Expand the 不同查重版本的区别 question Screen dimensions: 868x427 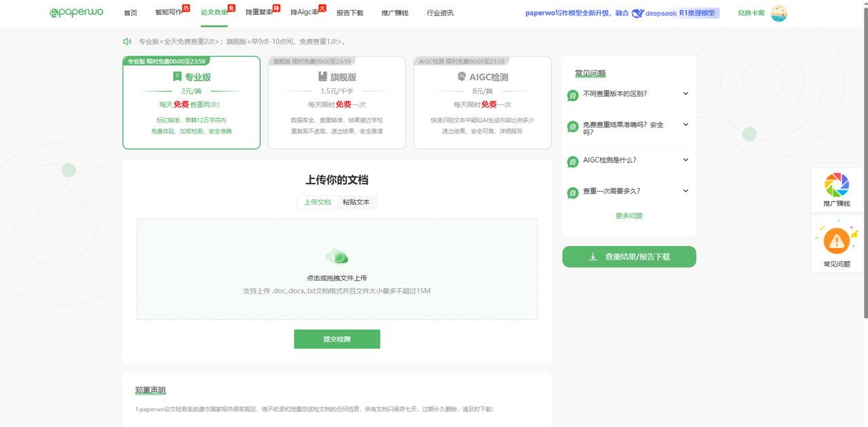[x=686, y=94]
